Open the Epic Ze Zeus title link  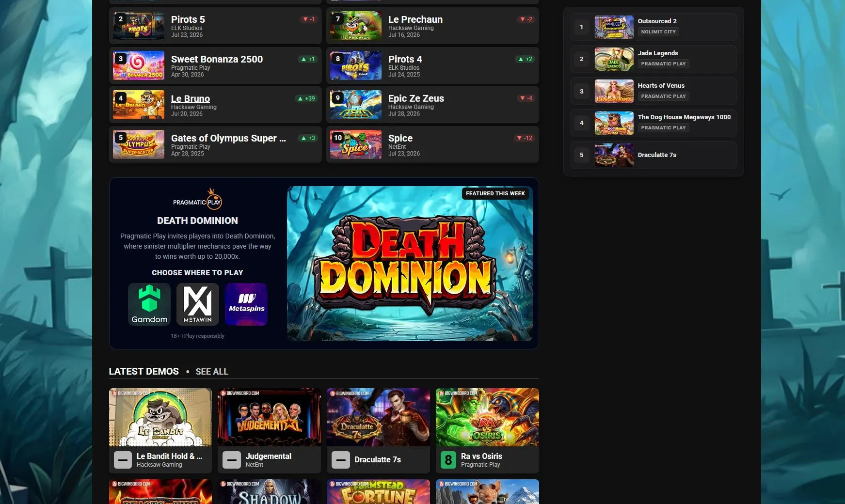click(416, 98)
